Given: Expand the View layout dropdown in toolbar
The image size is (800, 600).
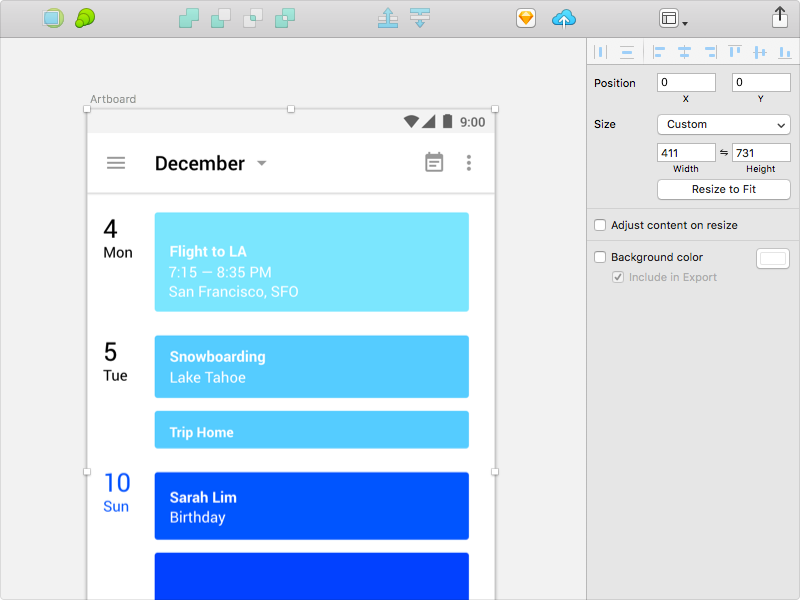Looking at the screenshot, I should click(673, 19).
